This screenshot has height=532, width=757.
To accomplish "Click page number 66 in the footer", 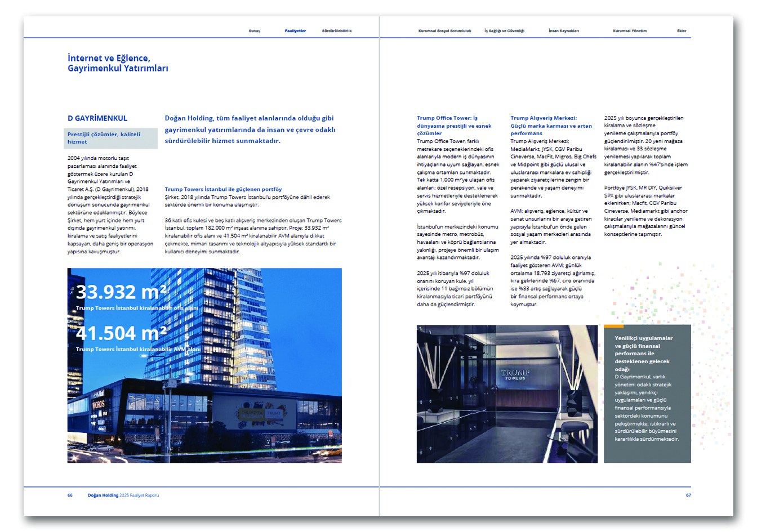I will 70,495.
